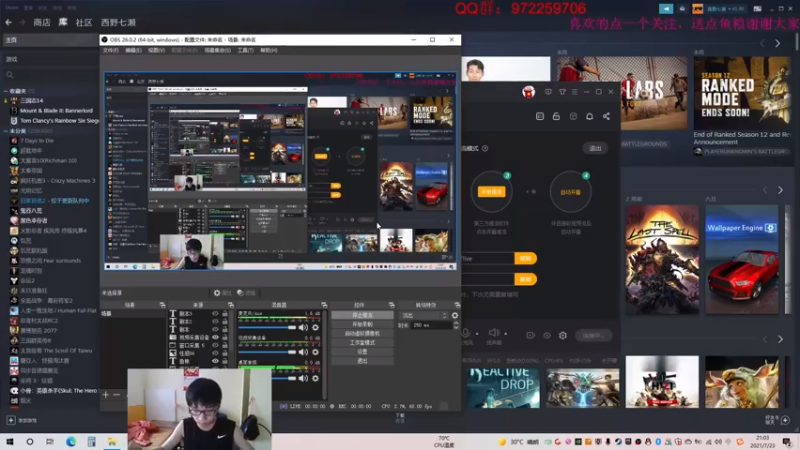The height and width of the screenshot is (450, 800).
Task: Open transition properties gear in OBS
Action: coord(455,315)
